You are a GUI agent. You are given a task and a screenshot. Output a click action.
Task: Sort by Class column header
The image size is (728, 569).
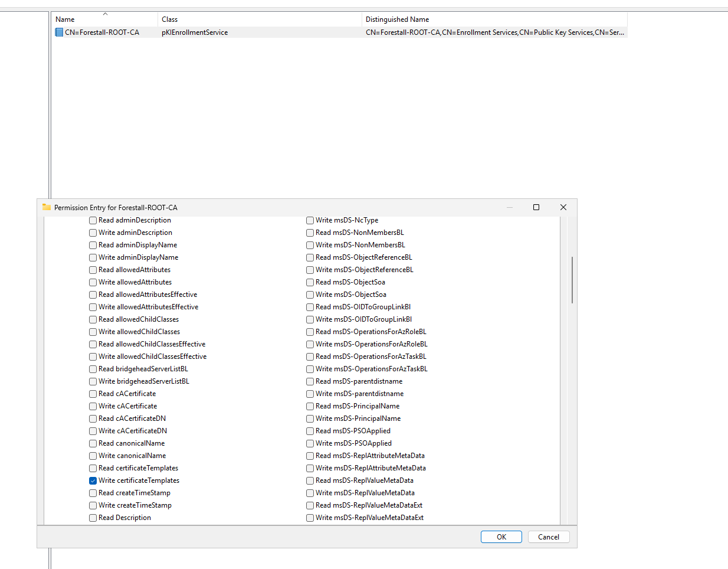point(170,19)
